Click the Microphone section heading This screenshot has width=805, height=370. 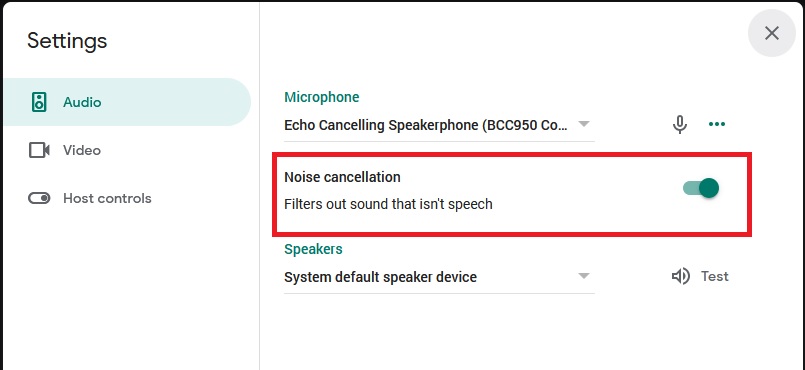(x=322, y=97)
